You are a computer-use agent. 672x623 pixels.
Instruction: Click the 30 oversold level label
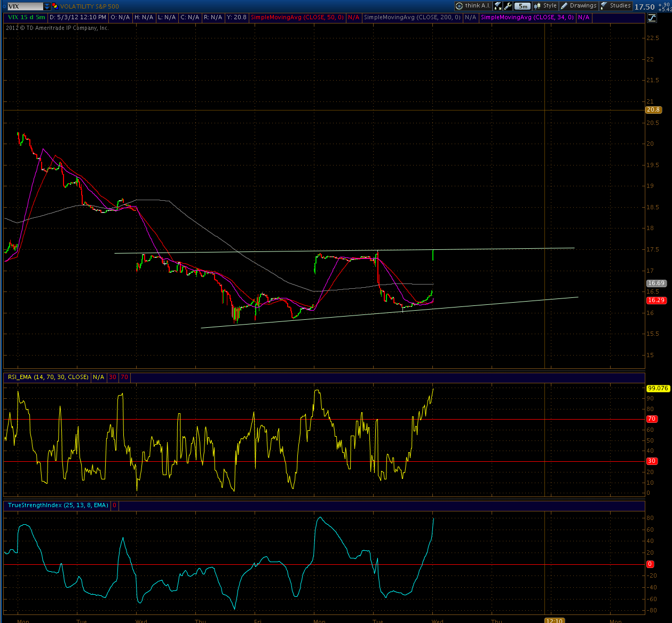652,461
